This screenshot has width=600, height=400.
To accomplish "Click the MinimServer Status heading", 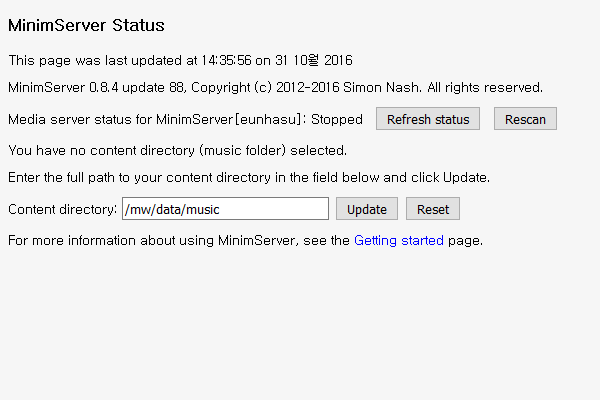I will coord(86,25).
